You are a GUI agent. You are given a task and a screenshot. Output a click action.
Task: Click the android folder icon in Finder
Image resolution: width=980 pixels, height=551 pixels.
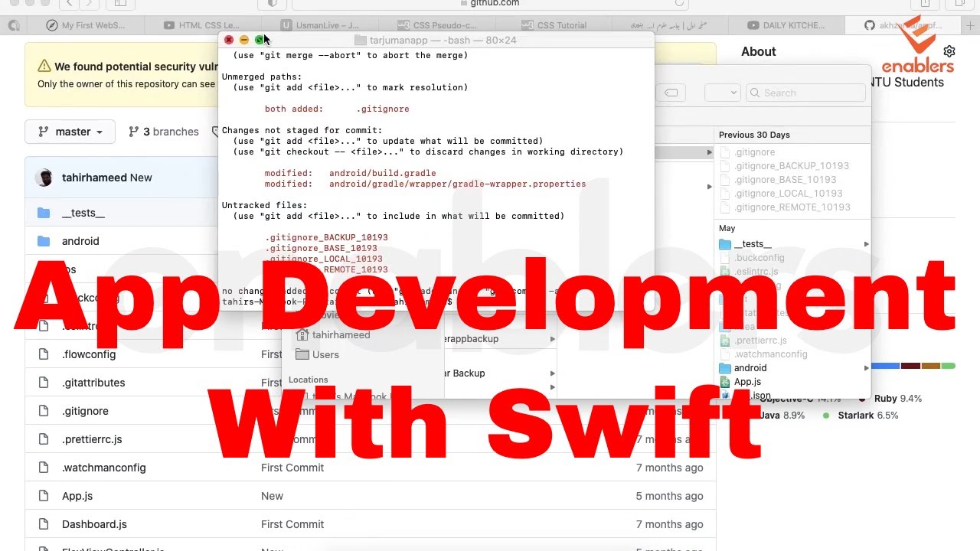click(x=725, y=368)
